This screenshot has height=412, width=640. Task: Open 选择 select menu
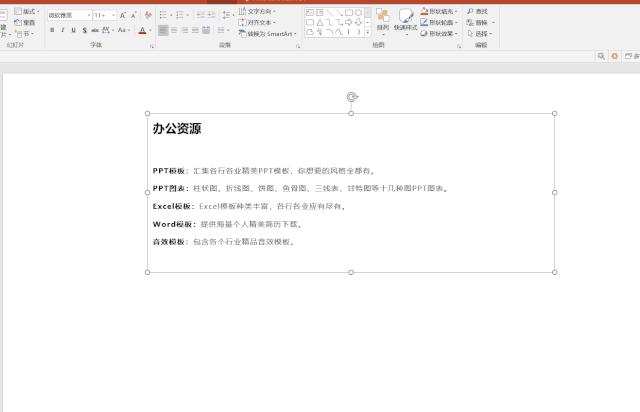click(x=479, y=34)
